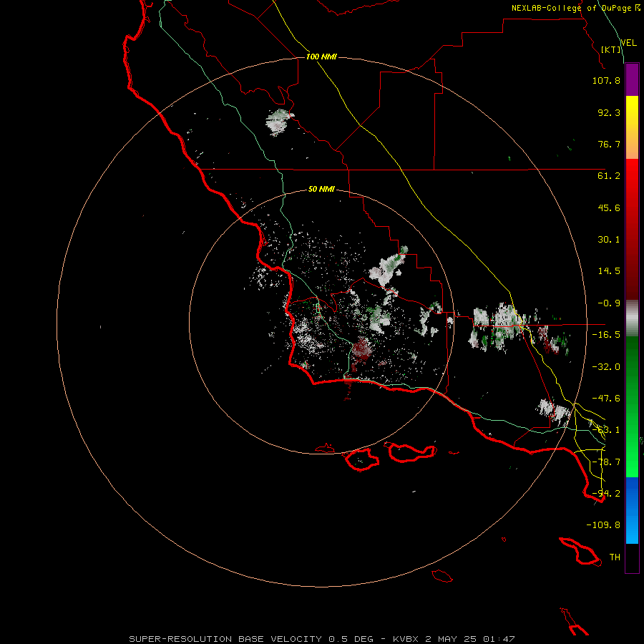Click the -16.5 velocity scale value
The width and height of the screenshot is (644, 644).
coord(606,335)
